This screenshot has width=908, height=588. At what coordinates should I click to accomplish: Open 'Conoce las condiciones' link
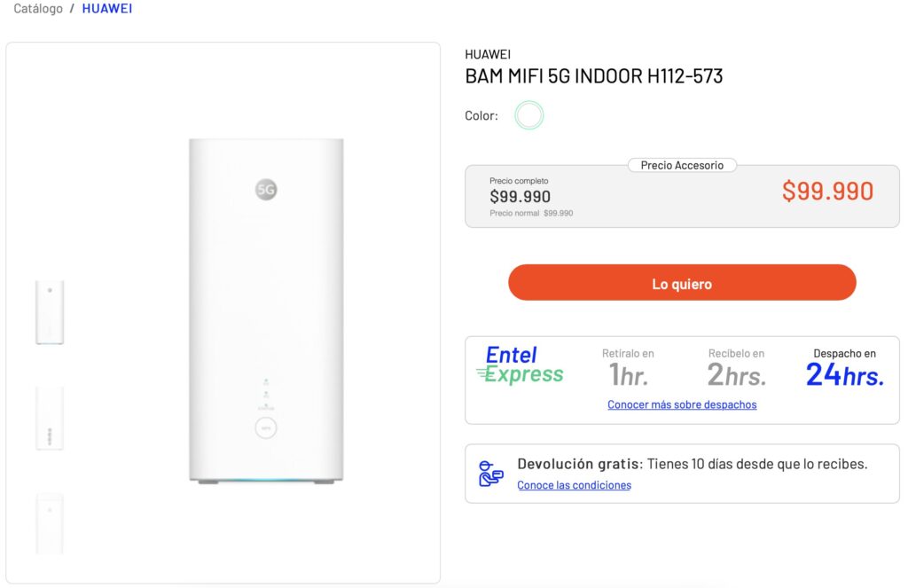click(x=574, y=485)
